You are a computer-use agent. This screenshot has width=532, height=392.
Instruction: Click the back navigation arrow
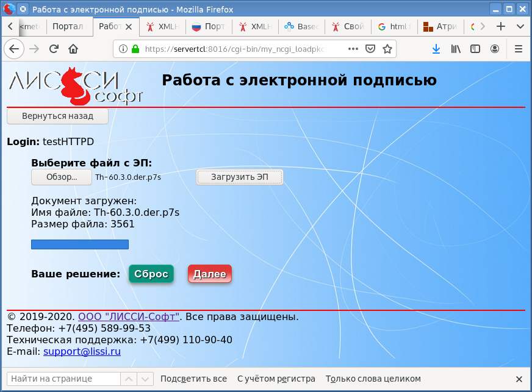(x=14, y=49)
